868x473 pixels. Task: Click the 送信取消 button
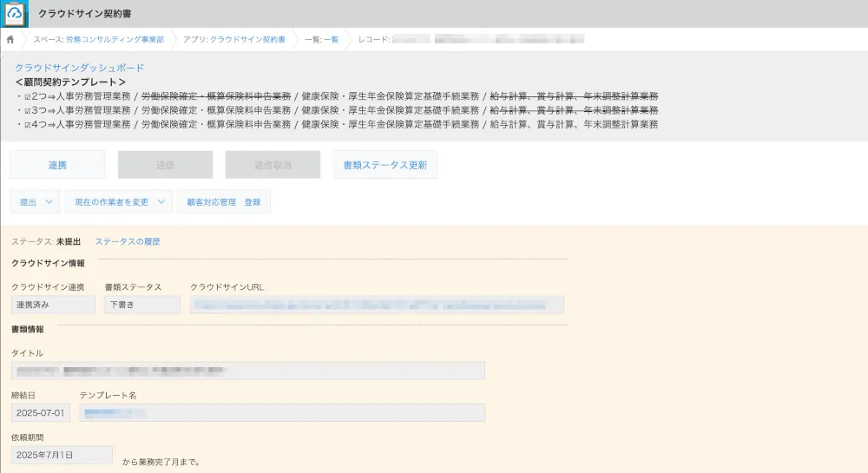point(273,165)
